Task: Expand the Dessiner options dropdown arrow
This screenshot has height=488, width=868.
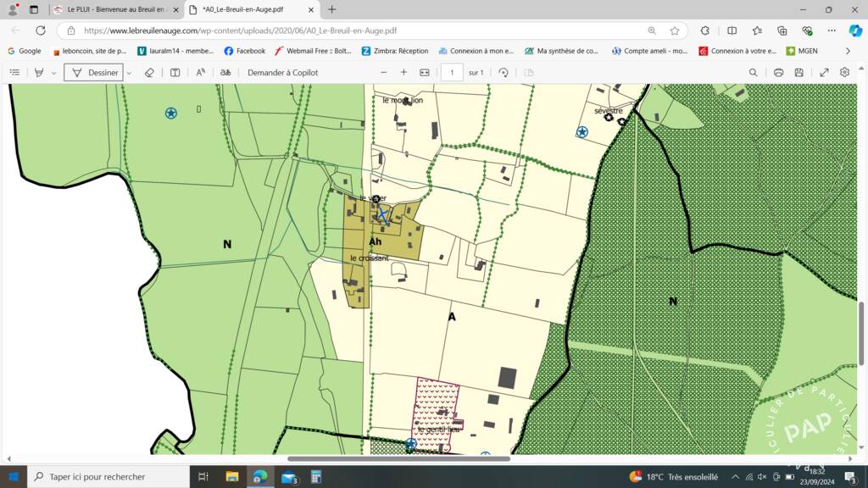Action: click(x=129, y=73)
